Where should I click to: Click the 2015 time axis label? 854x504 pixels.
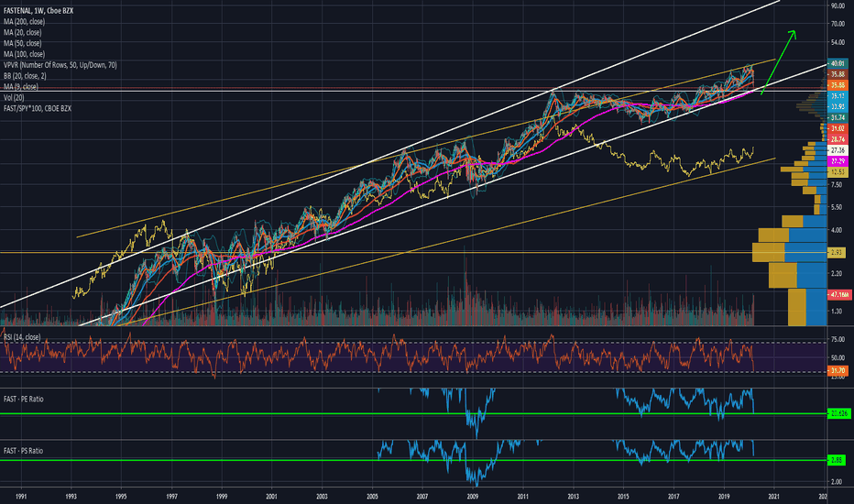[623, 497]
